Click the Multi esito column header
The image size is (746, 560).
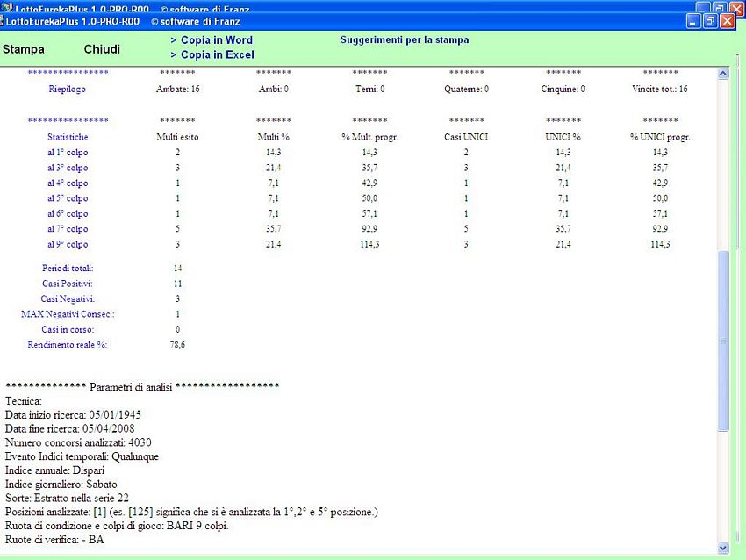click(x=177, y=137)
